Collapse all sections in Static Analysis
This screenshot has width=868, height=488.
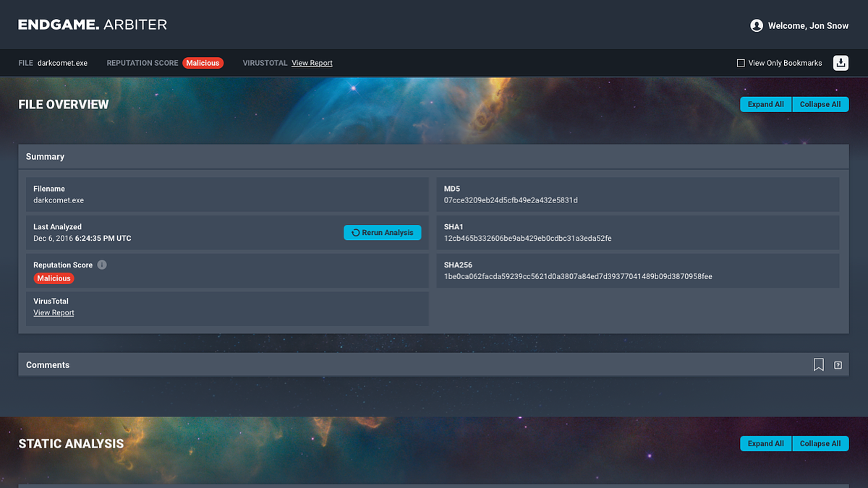tap(820, 443)
